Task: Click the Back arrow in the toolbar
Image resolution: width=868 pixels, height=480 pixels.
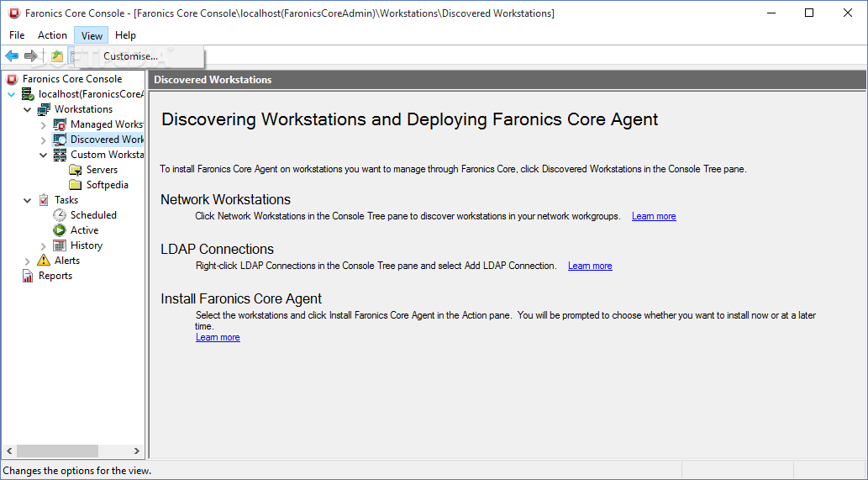Action: pyautogui.click(x=12, y=56)
